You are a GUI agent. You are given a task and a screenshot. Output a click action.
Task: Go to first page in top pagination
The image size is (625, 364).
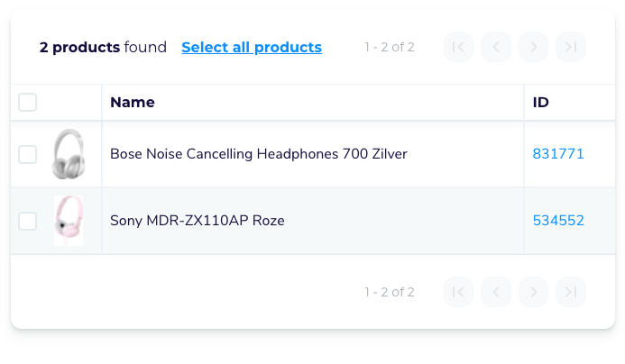click(x=458, y=47)
